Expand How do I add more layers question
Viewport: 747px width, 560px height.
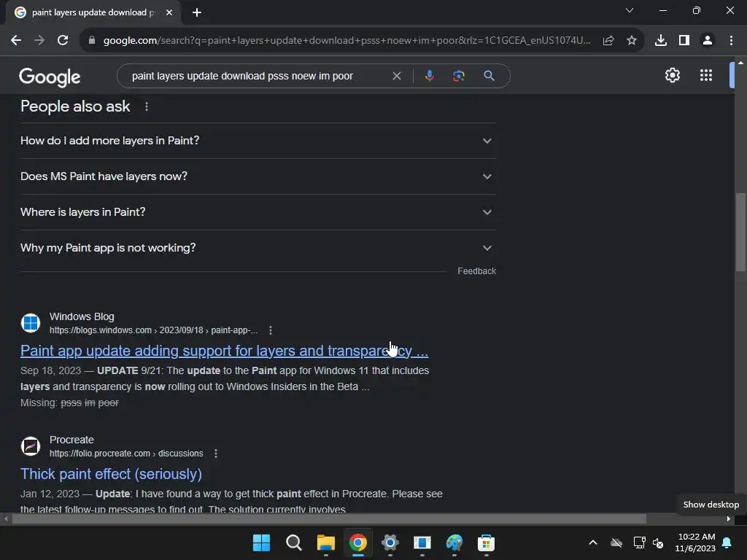(258, 141)
